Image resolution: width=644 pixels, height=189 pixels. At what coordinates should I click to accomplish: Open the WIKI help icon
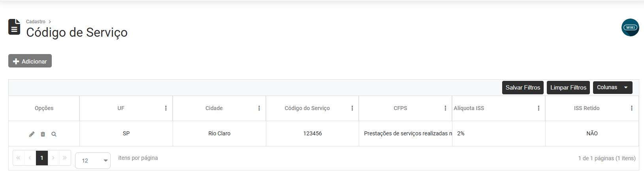[630, 28]
